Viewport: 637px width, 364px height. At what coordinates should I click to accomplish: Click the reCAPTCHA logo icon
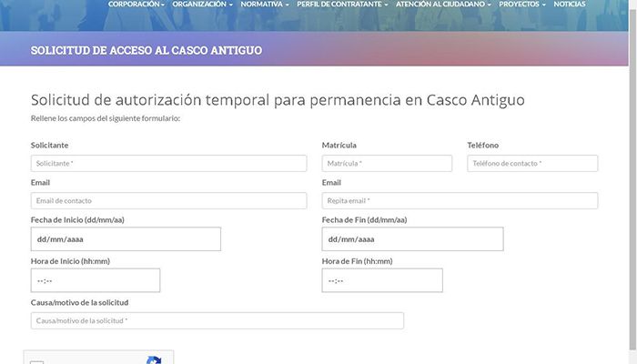click(154, 360)
